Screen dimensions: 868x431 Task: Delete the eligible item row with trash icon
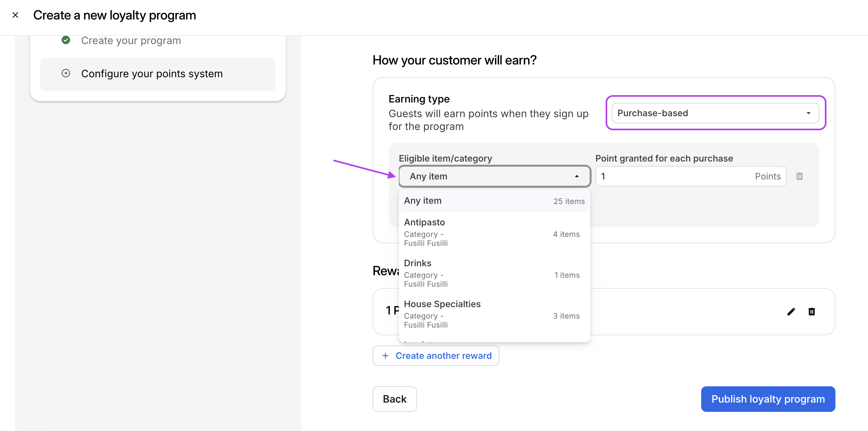tap(799, 176)
